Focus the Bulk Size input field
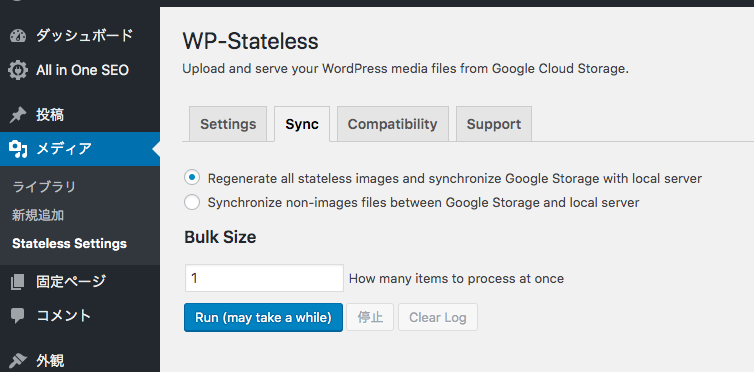The width and height of the screenshot is (754, 372). tap(264, 278)
